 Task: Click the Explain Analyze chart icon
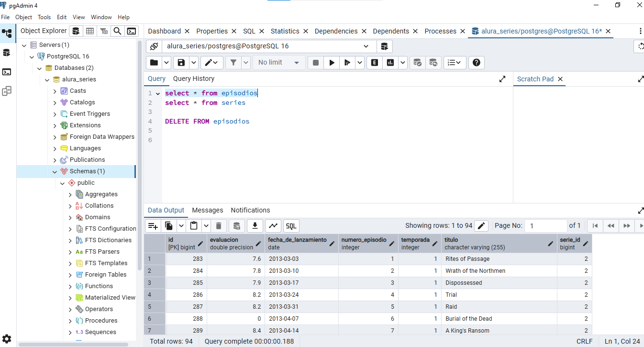point(390,63)
